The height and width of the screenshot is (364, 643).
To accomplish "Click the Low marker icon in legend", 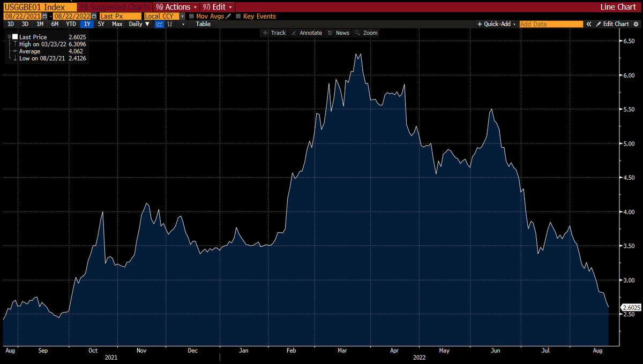I will click(14, 58).
